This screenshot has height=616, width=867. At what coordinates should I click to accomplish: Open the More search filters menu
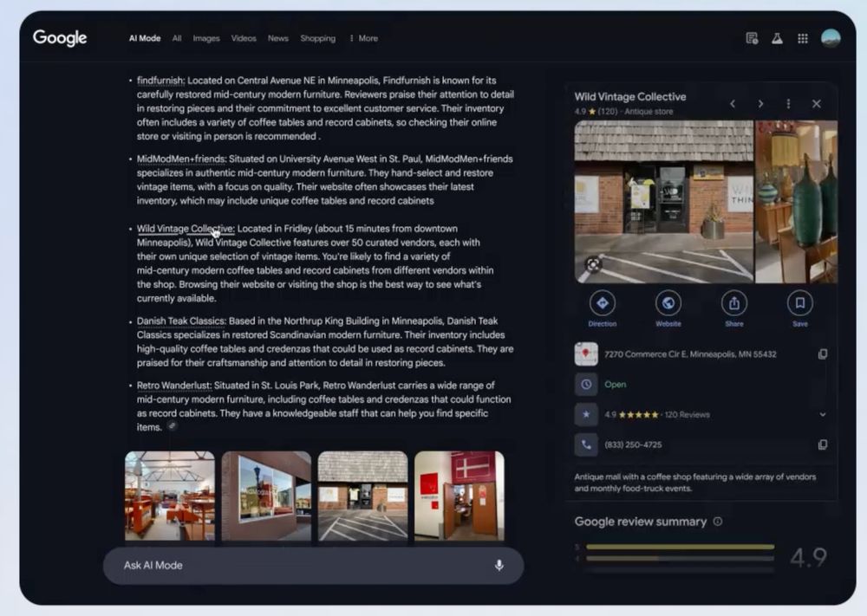pyautogui.click(x=364, y=38)
